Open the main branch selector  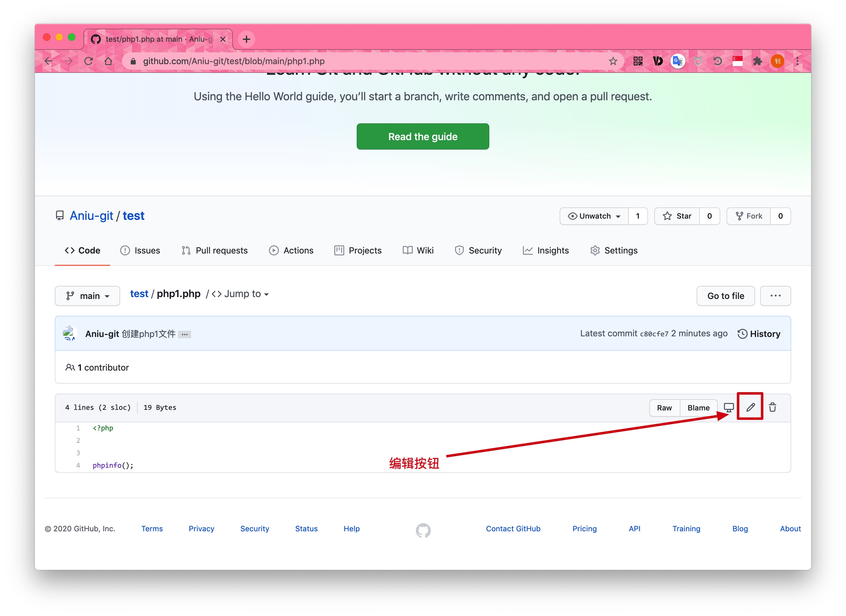pyautogui.click(x=87, y=296)
